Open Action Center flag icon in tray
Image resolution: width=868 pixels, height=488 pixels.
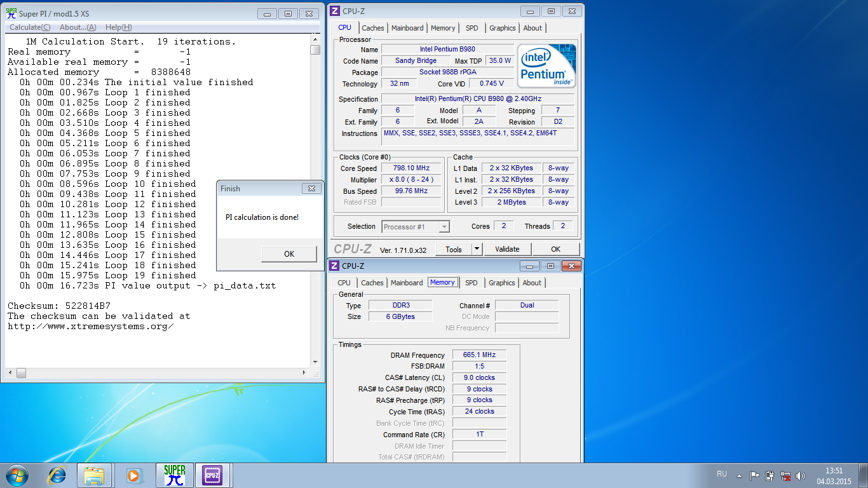[755, 475]
